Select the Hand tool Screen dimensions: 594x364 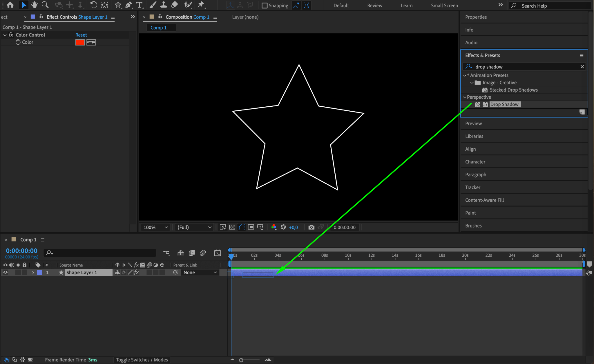pyautogui.click(x=35, y=5)
